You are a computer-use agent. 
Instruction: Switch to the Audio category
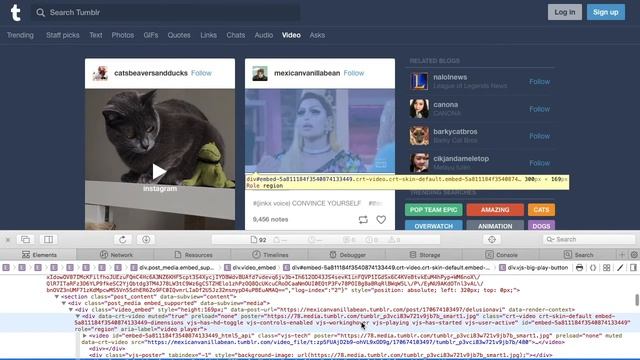click(x=264, y=35)
